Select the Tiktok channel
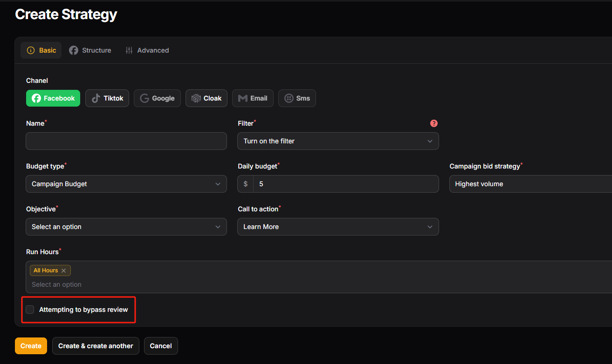612x364 pixels. (x=107, y=98)
